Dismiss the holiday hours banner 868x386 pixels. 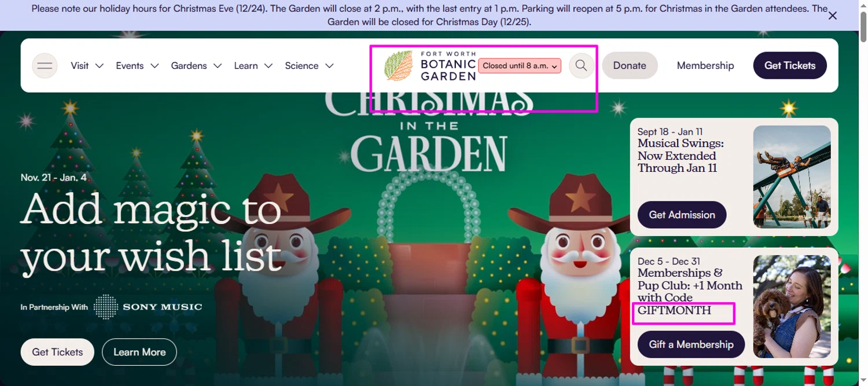pos(833,16)
